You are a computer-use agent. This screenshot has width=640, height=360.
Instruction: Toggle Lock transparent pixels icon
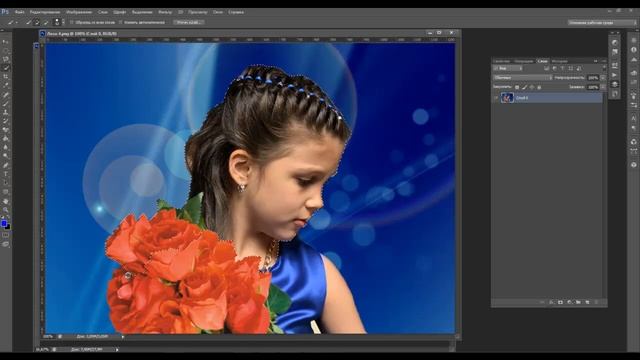tap(517, 87)
